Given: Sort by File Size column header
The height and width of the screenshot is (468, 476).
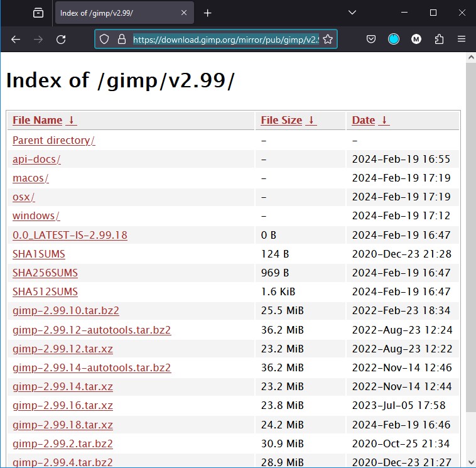Looking at the screenshot, I should tap(281, 120).
